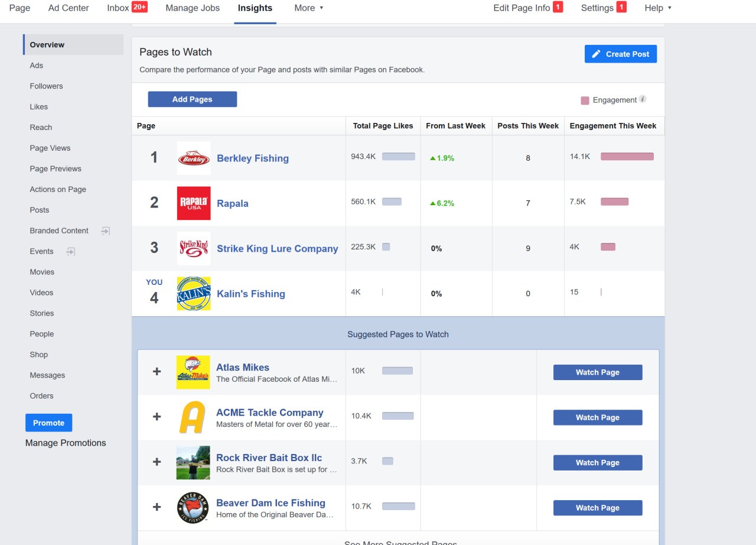Viewport: 756px width, 545px height.
Task: Switch to the Ad Center tab
Action: (69, 8)
